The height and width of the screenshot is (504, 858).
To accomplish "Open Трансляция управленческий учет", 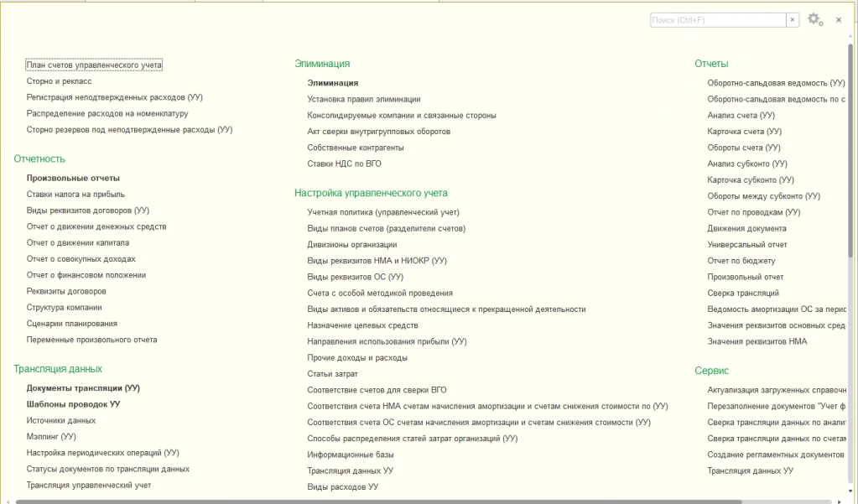I will [89, 485].
